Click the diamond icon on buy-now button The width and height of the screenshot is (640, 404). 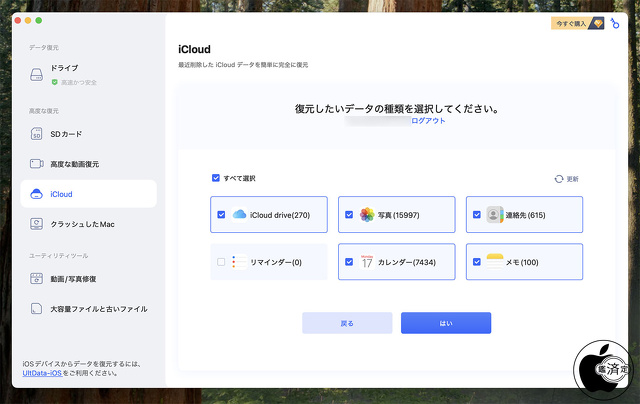(598, 23)
